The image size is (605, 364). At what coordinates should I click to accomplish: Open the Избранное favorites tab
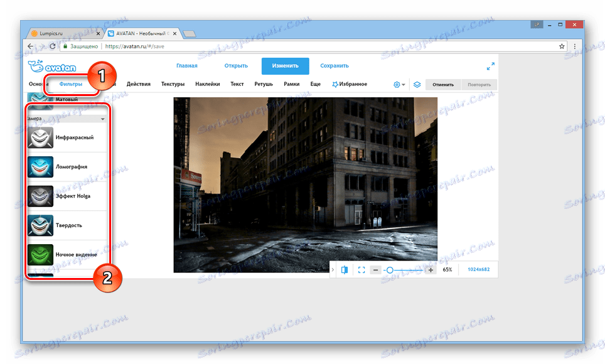click(x=350, y=84)
